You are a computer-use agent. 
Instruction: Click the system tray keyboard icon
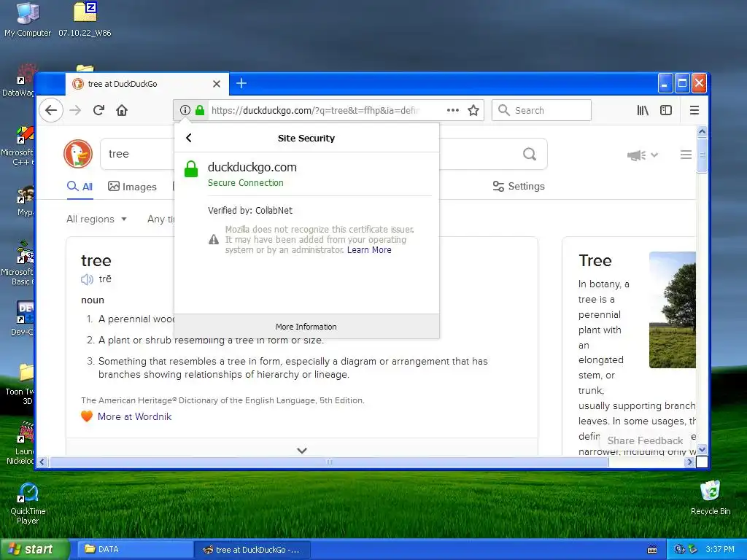[x=652, y=550]
